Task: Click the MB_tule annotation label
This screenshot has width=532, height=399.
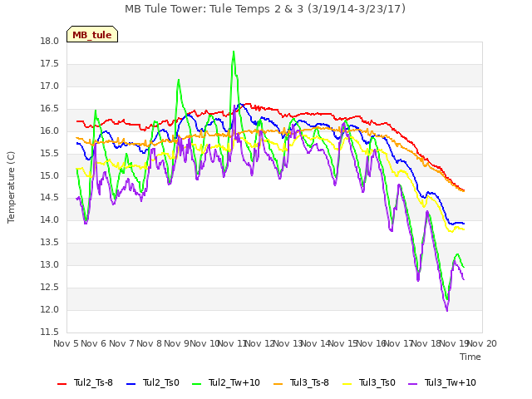Action: tap(92, 34)
